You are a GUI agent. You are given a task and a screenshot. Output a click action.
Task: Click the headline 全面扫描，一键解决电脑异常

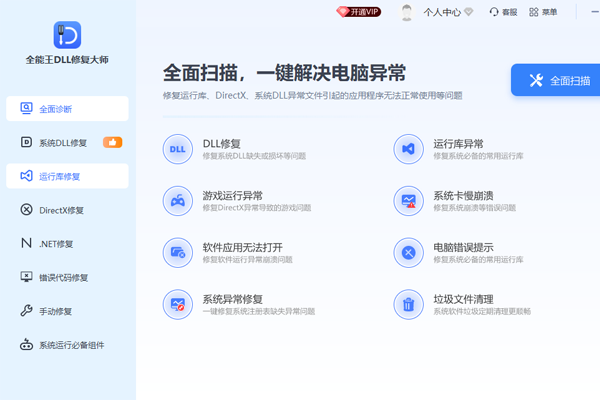[x=284, y=73]
